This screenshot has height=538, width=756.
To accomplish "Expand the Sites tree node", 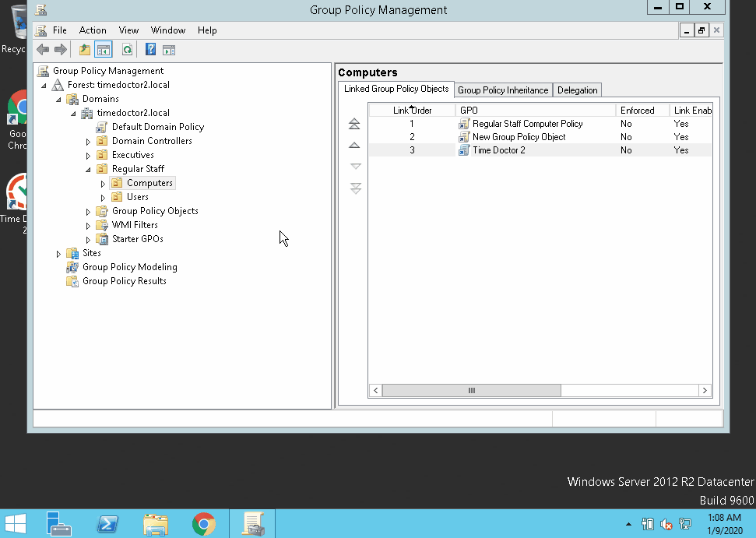I will click(58, 252).
